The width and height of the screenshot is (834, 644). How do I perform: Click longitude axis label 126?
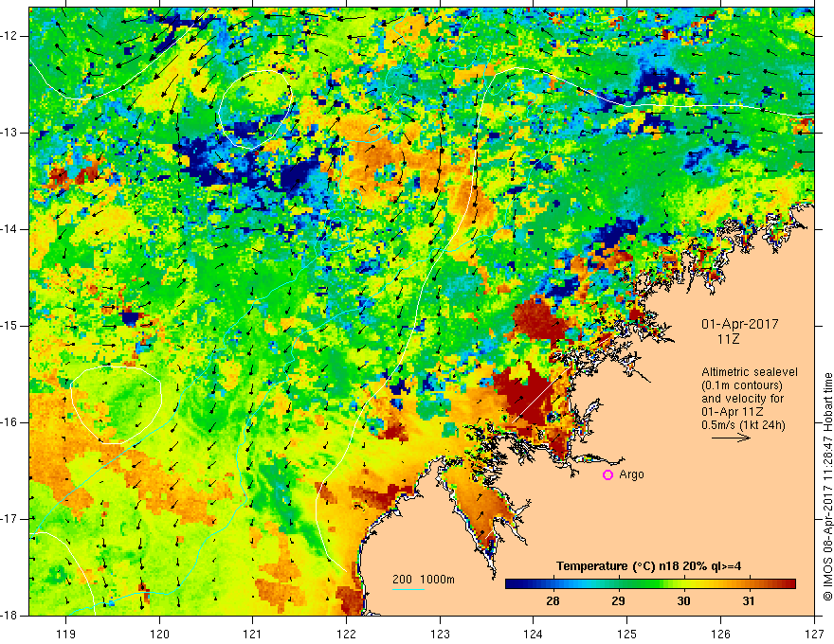point(720,634)
